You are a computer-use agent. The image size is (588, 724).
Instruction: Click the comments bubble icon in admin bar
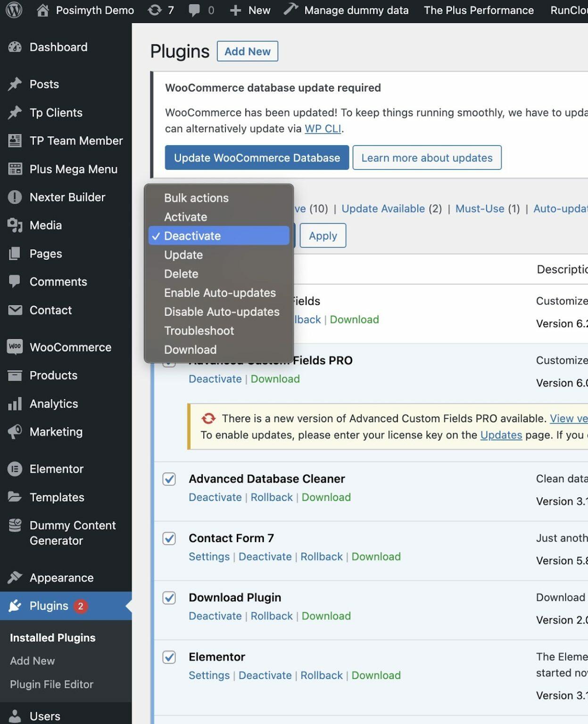(x=194, y=10)
